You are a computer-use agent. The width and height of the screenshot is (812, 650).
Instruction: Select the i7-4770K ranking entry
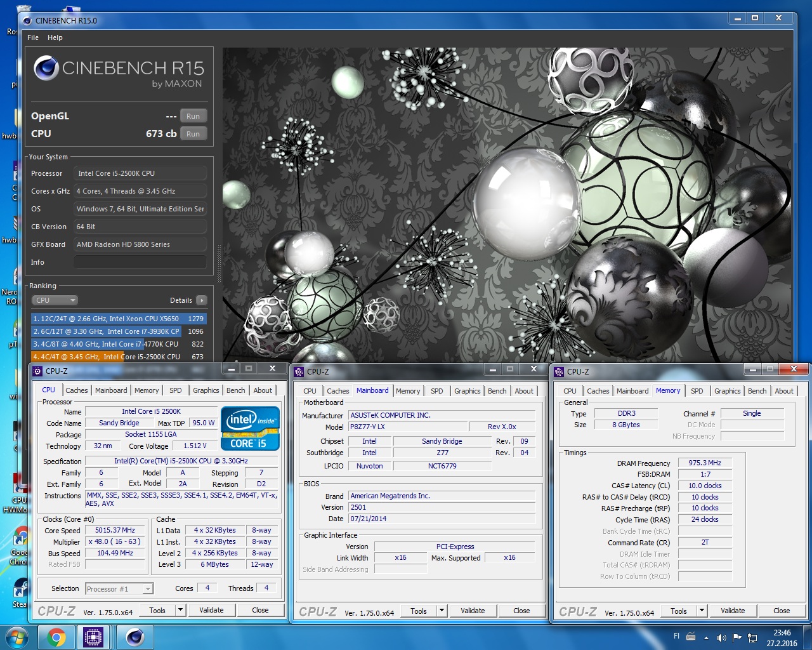click(119, 344)
